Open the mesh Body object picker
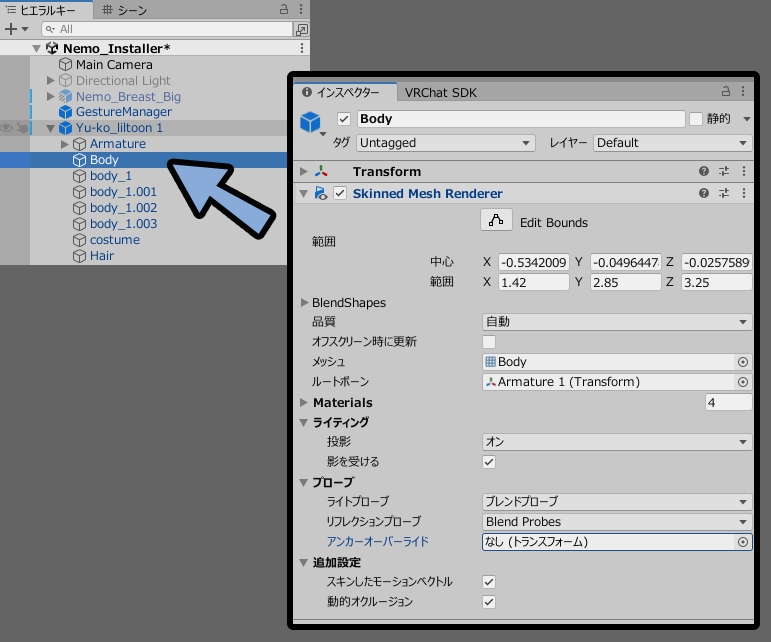Viewport: 771px width, 642px height. coord(742,362)
